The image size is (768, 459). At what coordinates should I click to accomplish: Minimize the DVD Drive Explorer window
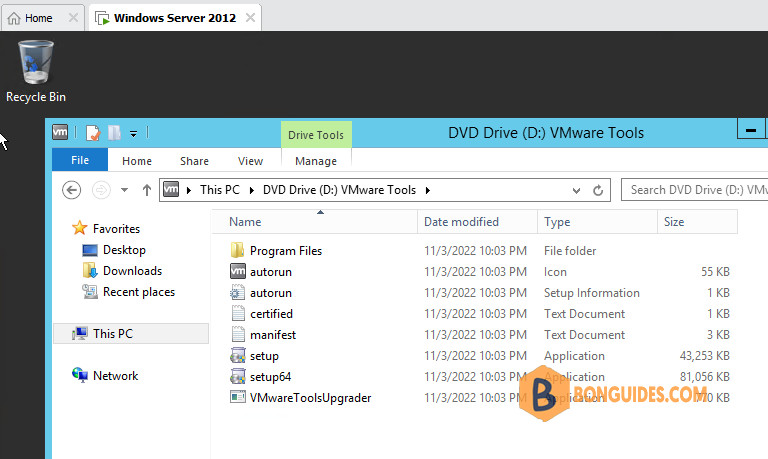[x=750, y=130]
